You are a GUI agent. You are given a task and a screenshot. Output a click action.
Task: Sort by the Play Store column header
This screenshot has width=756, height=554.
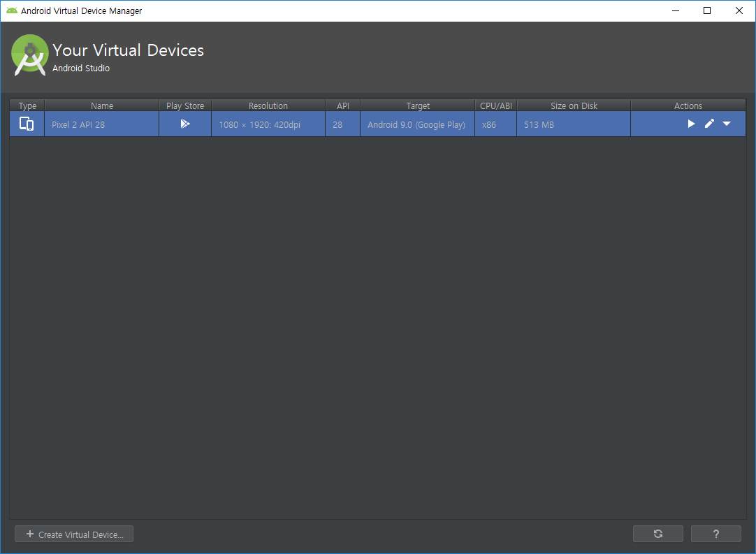click(x=185, y=105)
